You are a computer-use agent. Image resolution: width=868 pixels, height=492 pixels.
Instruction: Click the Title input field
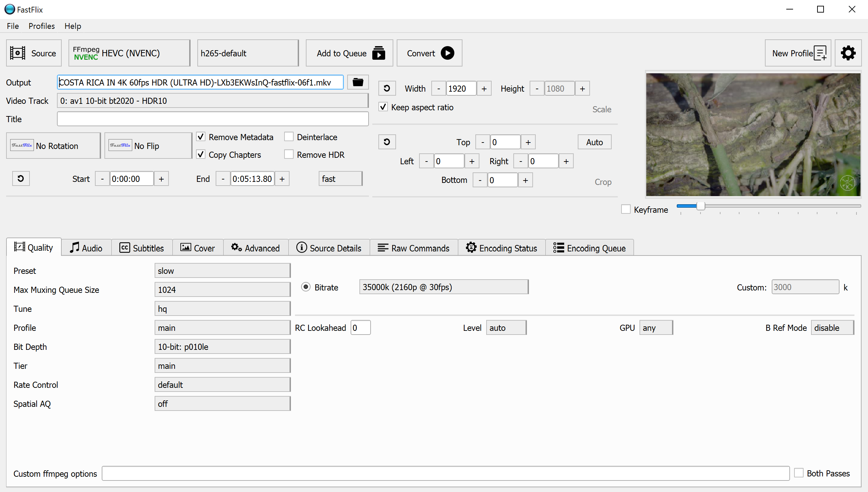pos(213,119)
